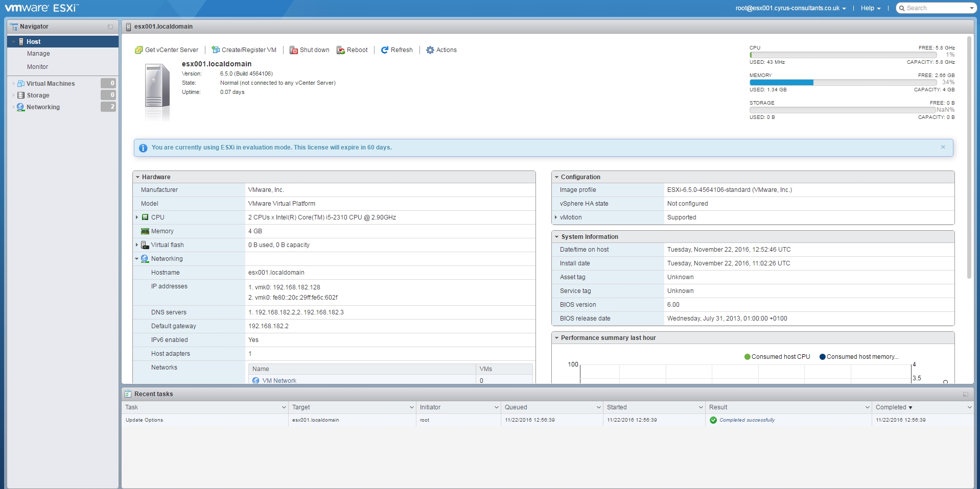The width and height of the screenshot is (980, 489).
Task: Open the Task column dropdown
Action: (284, 407)
